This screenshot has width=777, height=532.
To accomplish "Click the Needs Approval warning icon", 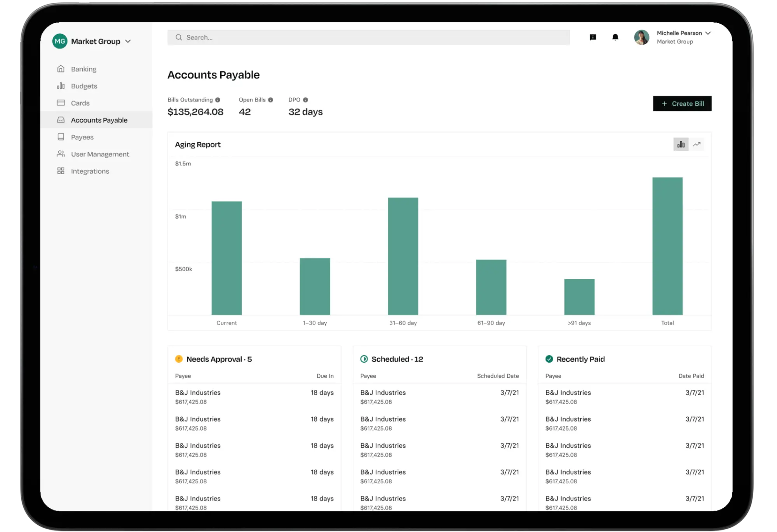I will [x=179, y=359].
